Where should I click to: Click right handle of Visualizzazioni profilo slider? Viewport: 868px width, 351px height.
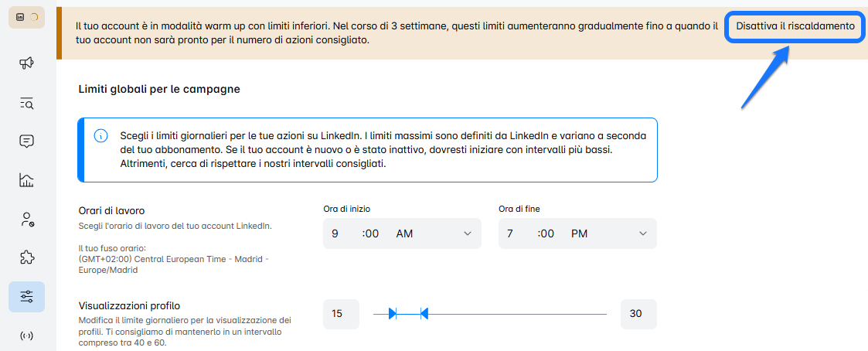424,313
